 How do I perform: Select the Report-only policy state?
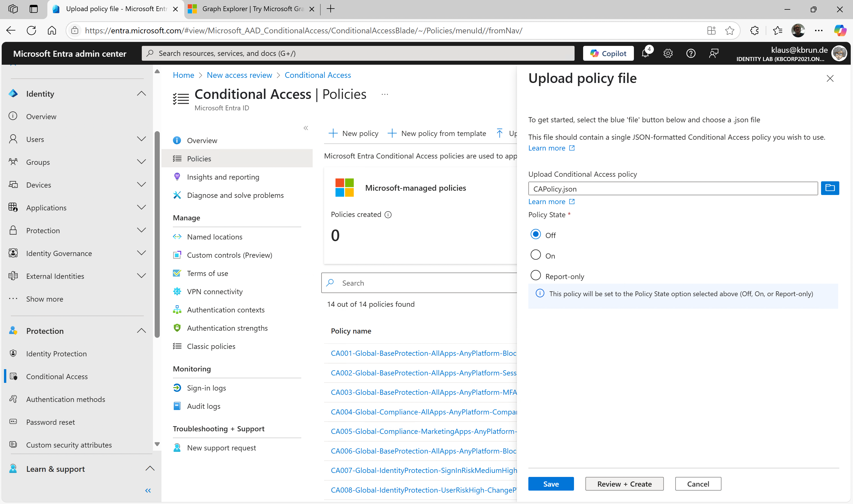coord(535,275)
